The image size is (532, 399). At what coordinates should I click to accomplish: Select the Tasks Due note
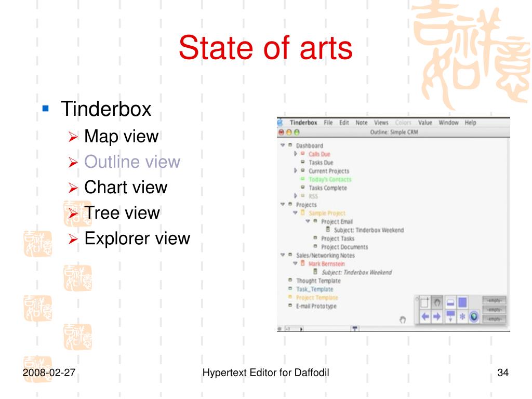point(321,163)
